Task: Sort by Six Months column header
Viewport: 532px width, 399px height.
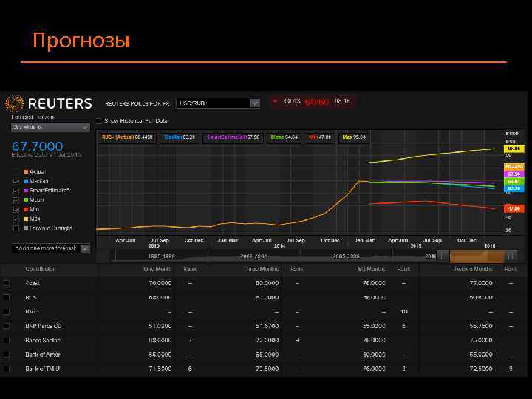Action: [372, 269]
